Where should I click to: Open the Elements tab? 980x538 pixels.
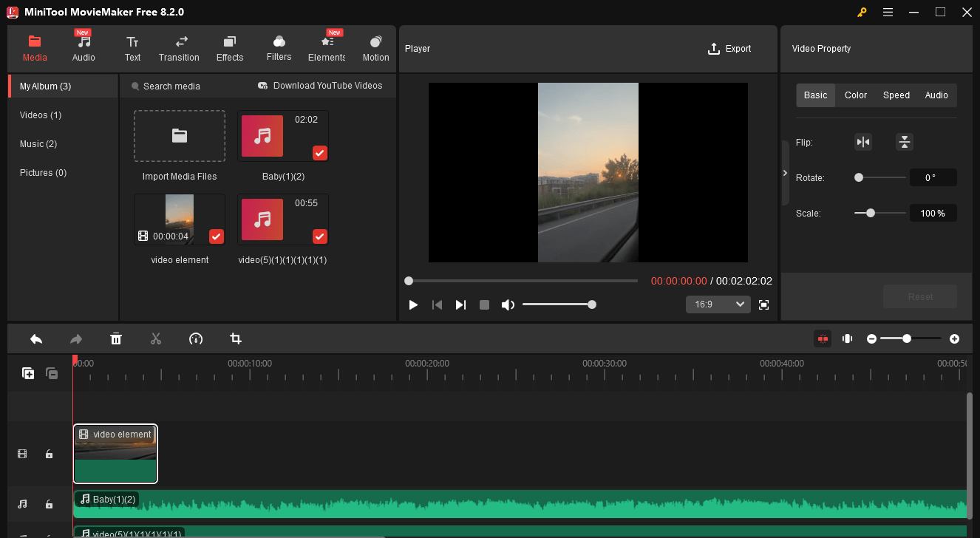pyautogui.click(x=327, y=48)
